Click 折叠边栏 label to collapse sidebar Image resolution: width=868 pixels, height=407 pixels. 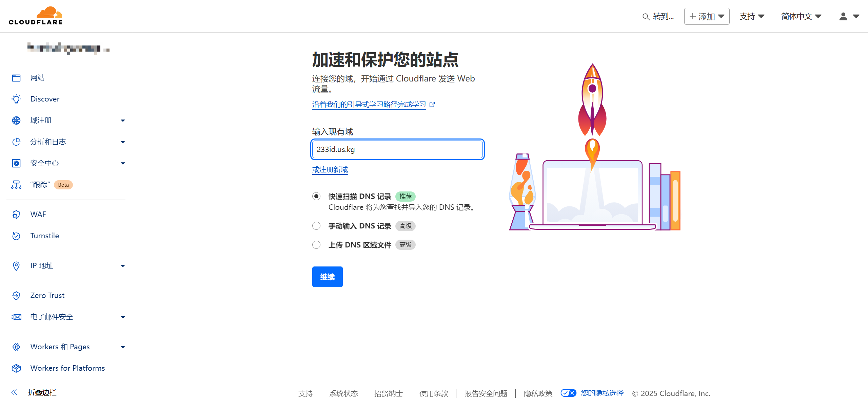pyautogui.click(x=42, y=392)
